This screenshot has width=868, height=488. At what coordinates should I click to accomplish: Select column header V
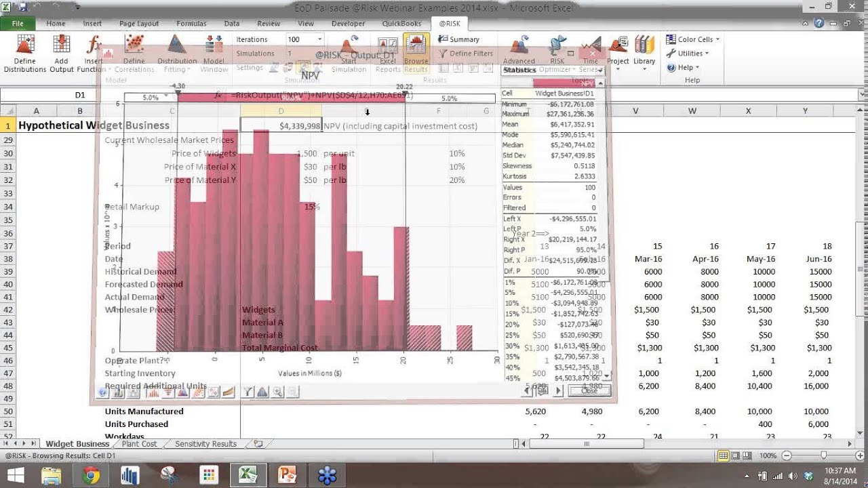(x=635, y=111)
